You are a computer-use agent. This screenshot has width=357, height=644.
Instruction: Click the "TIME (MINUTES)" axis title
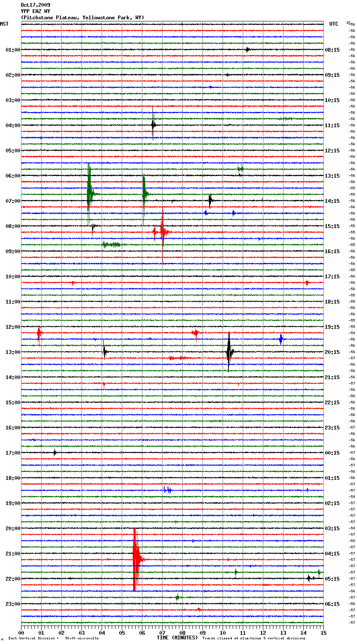pos(177,638)
